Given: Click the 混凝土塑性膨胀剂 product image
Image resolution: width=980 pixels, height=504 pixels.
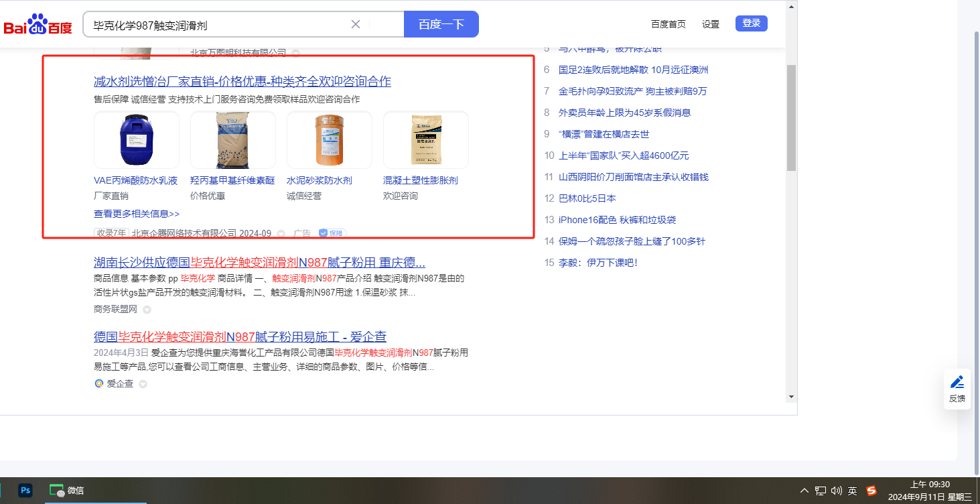Looking at the screenshot, I should (426, 140).
